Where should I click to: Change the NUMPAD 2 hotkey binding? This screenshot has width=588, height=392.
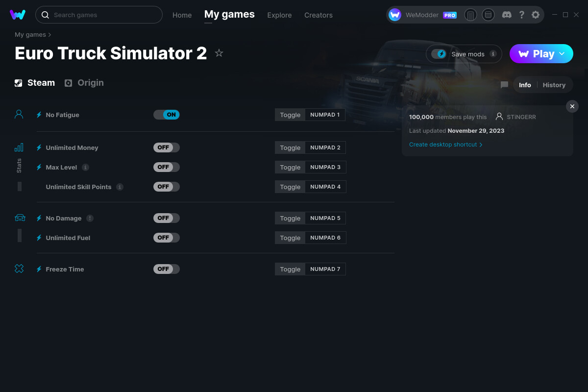(326, 147)
